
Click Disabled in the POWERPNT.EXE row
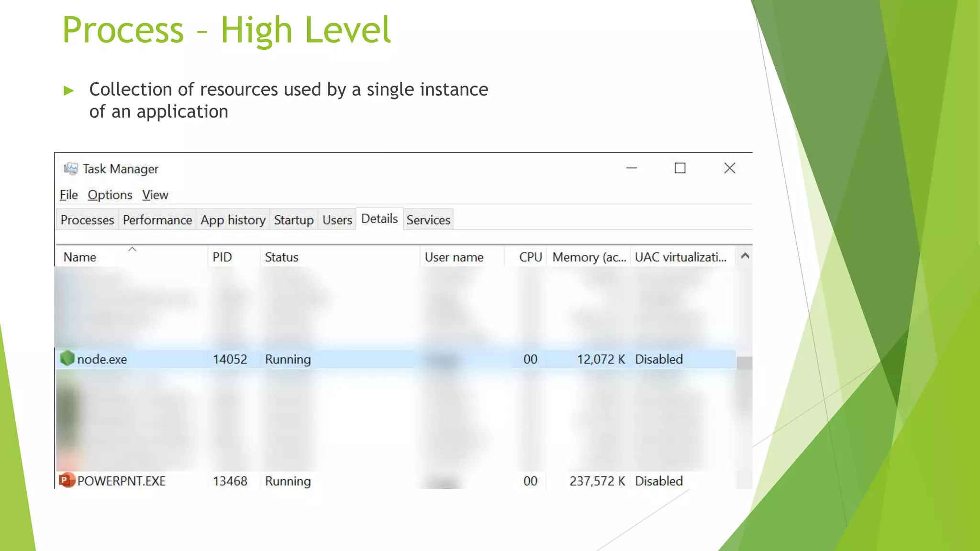pyautogui.click(x=659, y=481)
